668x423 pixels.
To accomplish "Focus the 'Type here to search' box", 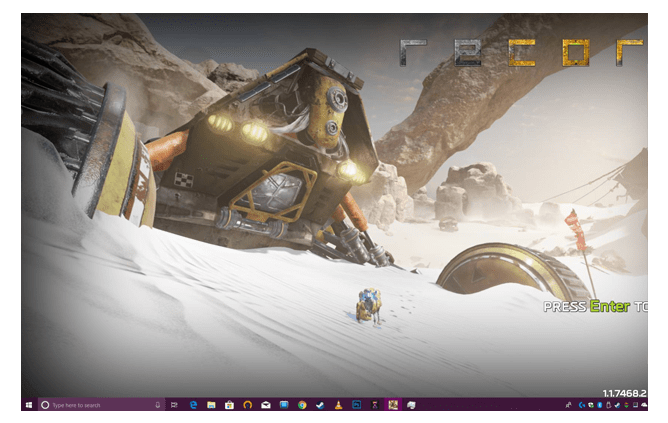I will point(101,405).
